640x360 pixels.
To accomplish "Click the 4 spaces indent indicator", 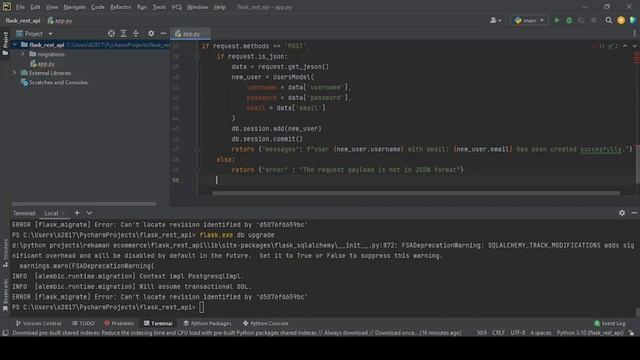I will point(540,333).
